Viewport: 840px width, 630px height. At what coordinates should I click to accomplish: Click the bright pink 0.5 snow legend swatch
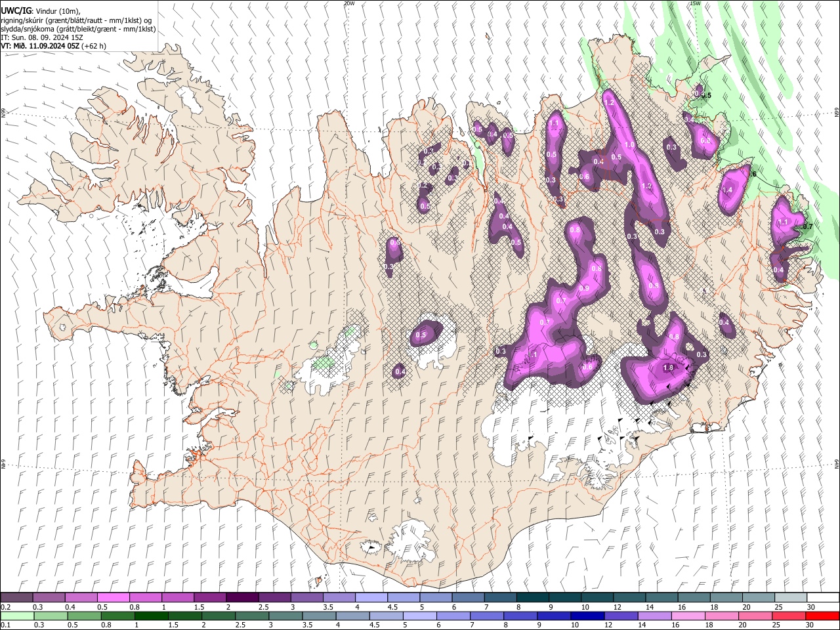pyautogui.click(x=114, y=597)
